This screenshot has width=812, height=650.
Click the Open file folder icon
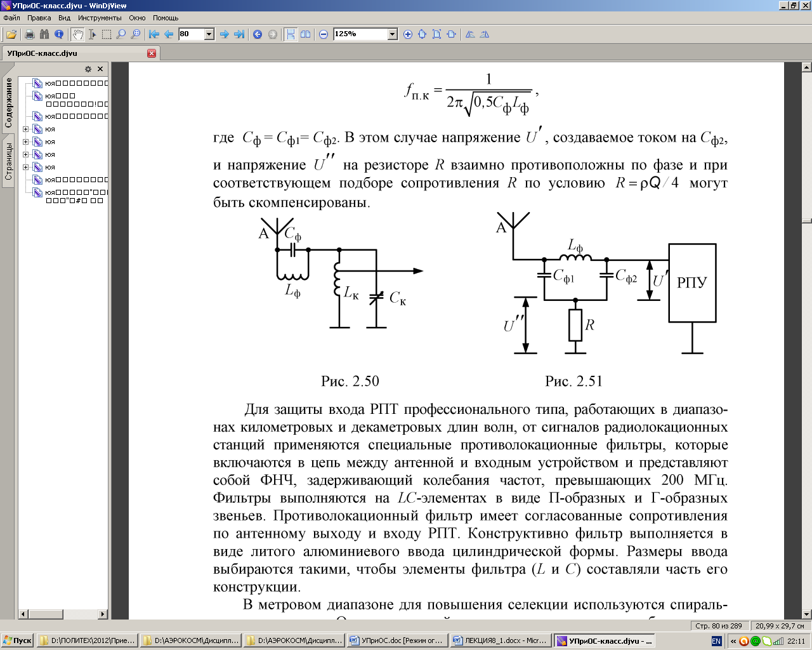(x=11, y=34)
